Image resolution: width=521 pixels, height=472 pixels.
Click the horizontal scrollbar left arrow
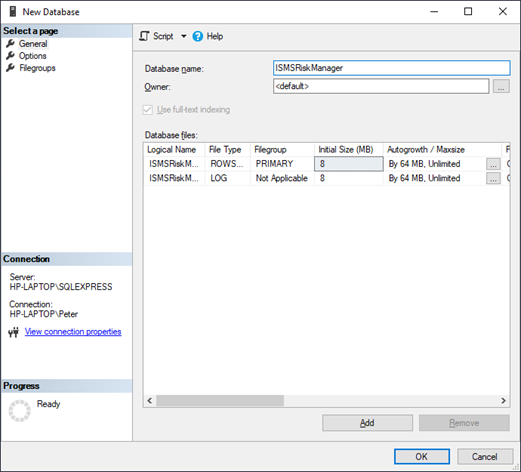tap(150, 401)
